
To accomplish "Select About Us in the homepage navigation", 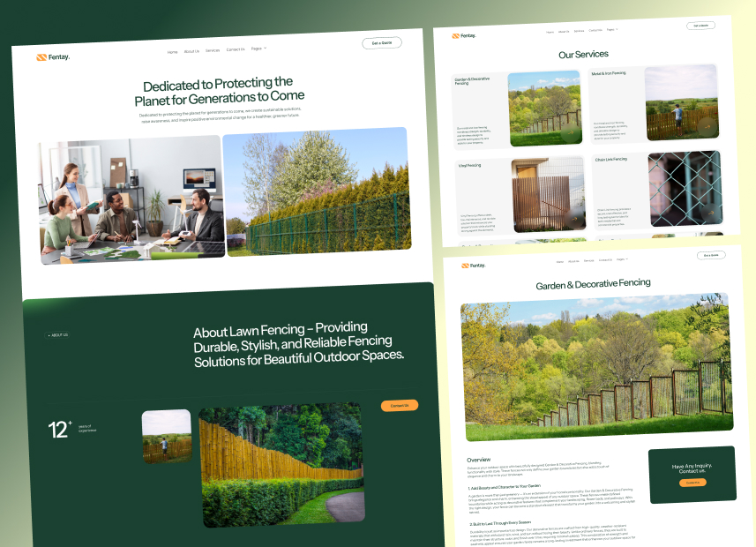I will click(x=191, y=50).
